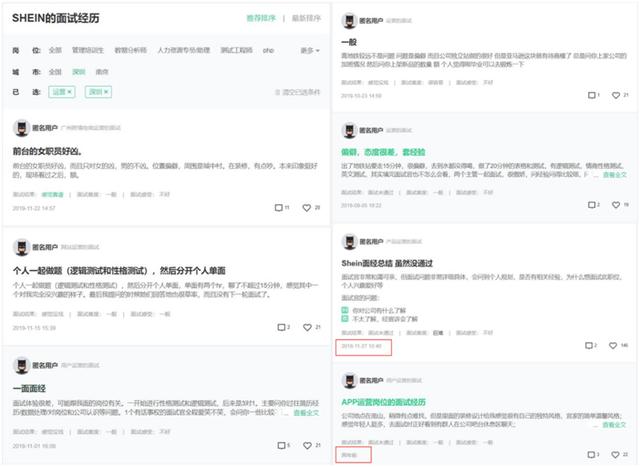Expand 更多 position options dropdown
The image size is (640, 467).
(310, 50)
